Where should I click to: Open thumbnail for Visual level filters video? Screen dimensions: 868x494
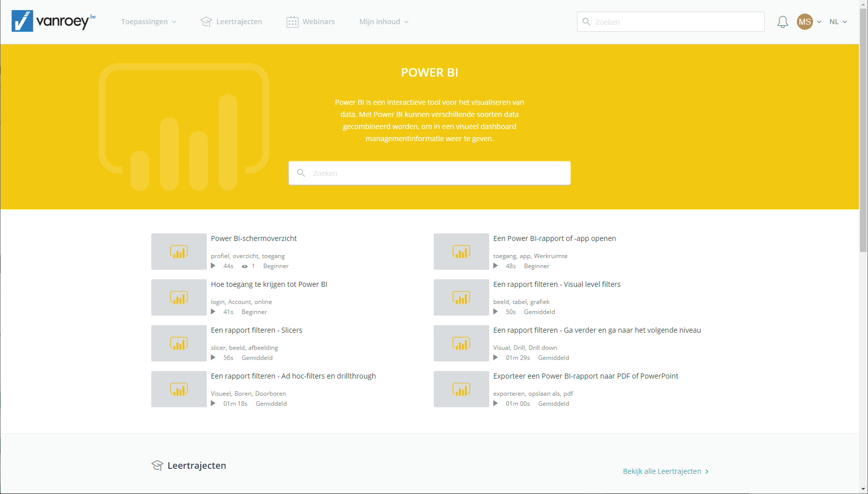pos(461,297)
